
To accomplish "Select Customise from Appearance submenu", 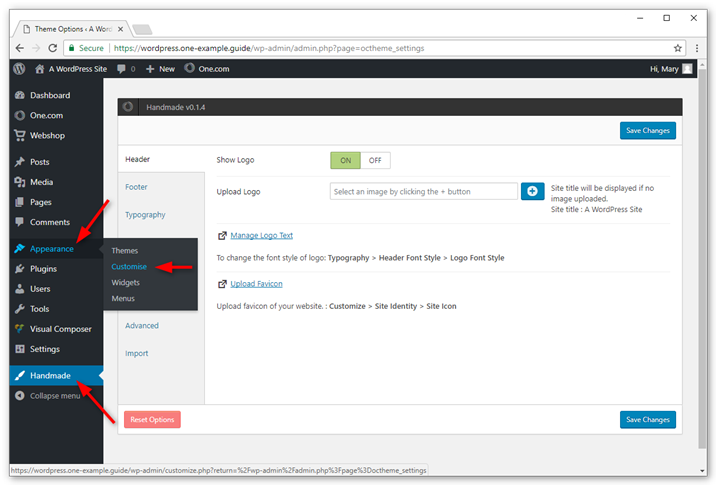I will pyautogui.click(x=129, y=267).
